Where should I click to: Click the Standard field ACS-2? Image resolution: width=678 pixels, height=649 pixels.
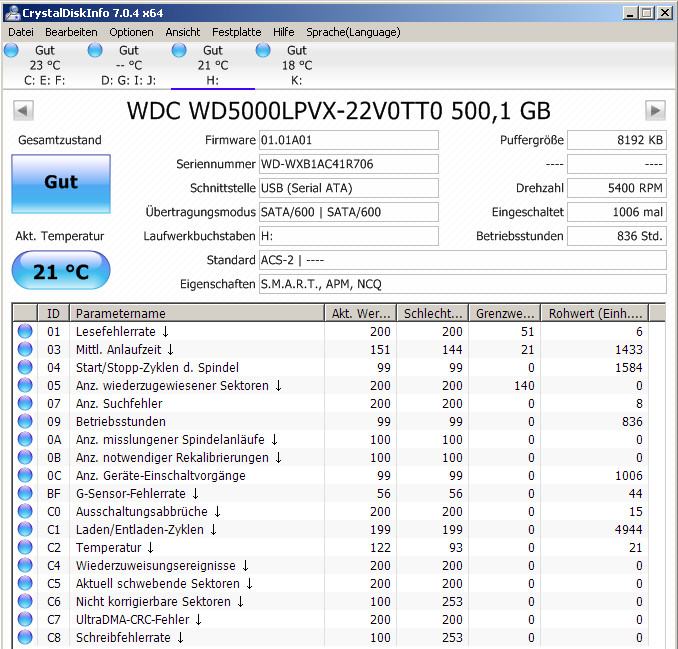pyautogui.click(x=463, y=260)
